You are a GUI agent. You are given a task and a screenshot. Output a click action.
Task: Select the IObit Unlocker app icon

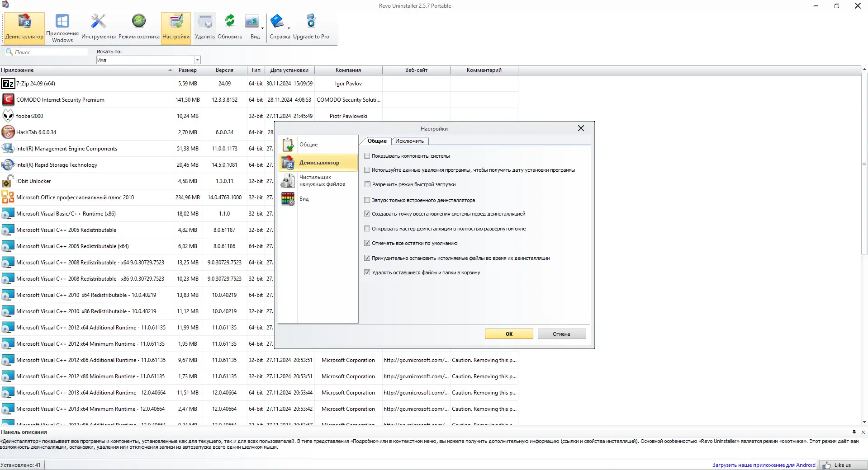8,181
